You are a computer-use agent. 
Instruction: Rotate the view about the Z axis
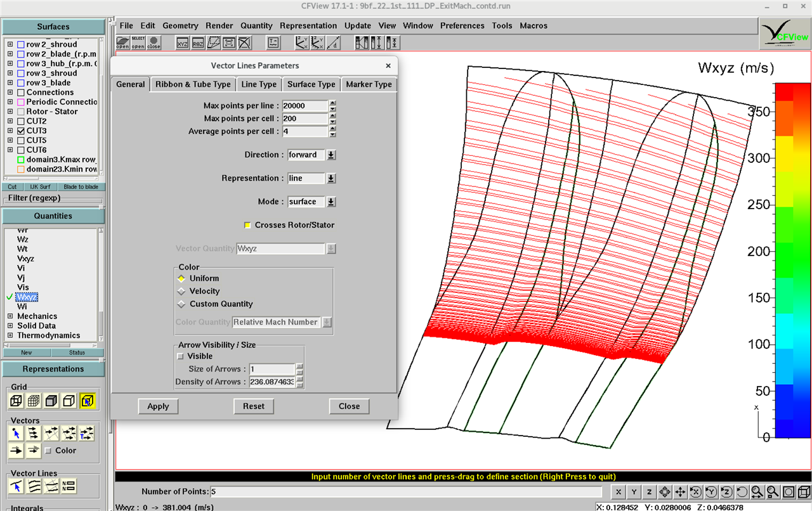(726, 492)
